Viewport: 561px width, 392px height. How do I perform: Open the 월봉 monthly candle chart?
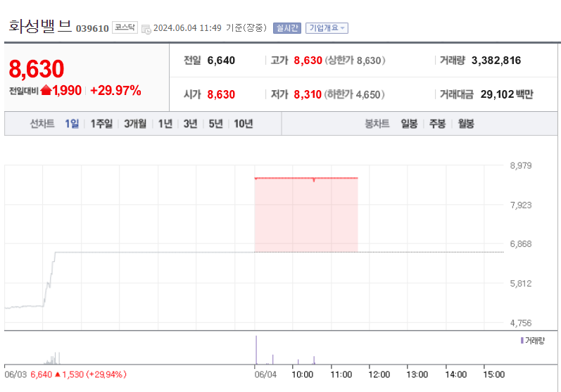(x=466, y=124)
